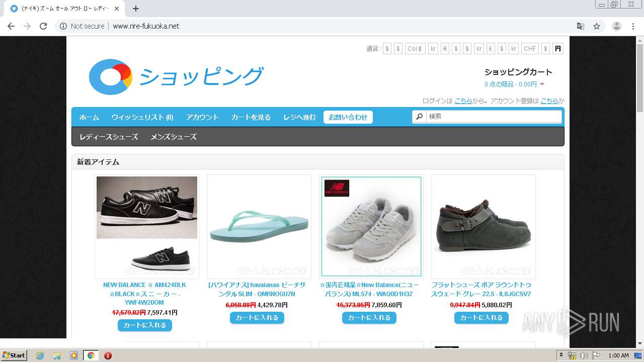Click the red Opera icon in taskbar

108,355
